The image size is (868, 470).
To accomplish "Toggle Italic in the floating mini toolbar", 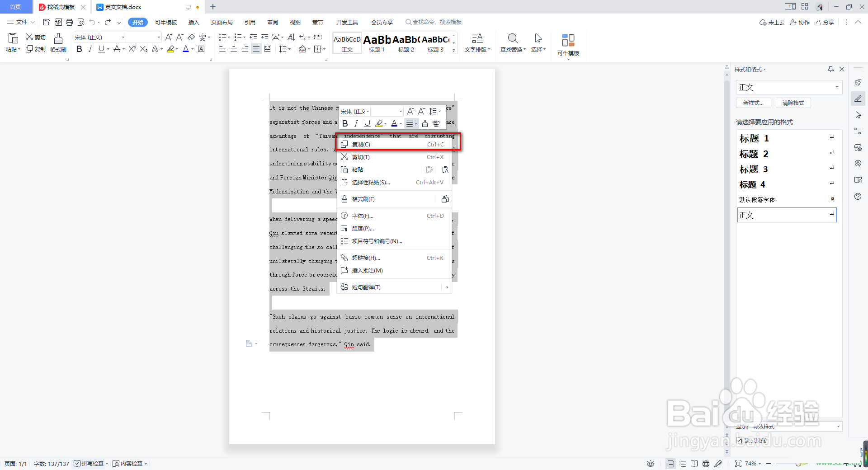I will (x=356, y=123).
